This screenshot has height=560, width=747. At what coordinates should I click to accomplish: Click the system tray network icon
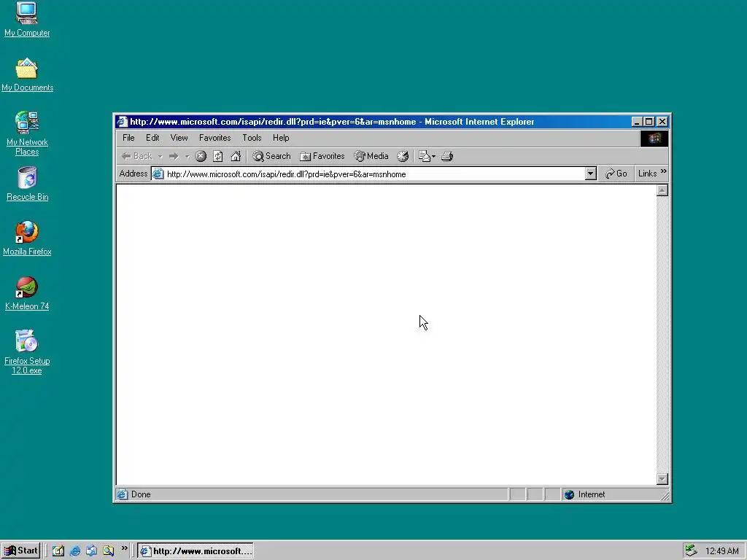click(x=691, y=551)
